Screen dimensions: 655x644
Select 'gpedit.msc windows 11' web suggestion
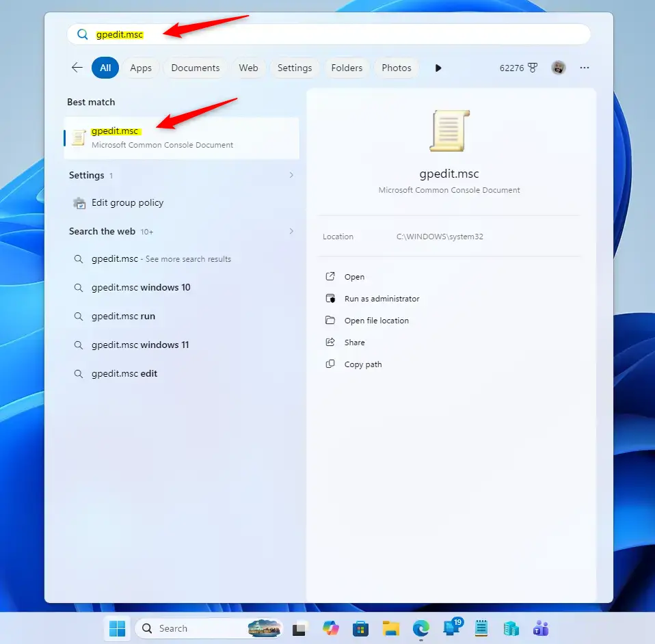point(181,345)
